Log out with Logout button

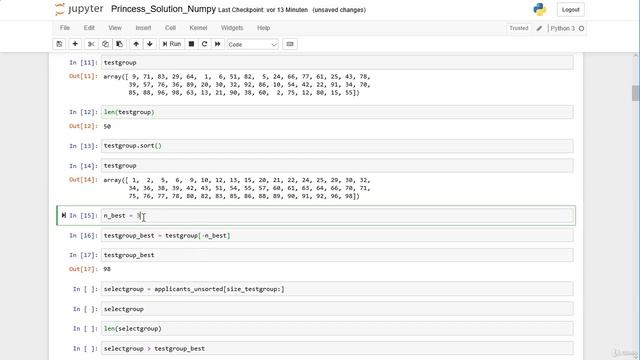point(570,10)
